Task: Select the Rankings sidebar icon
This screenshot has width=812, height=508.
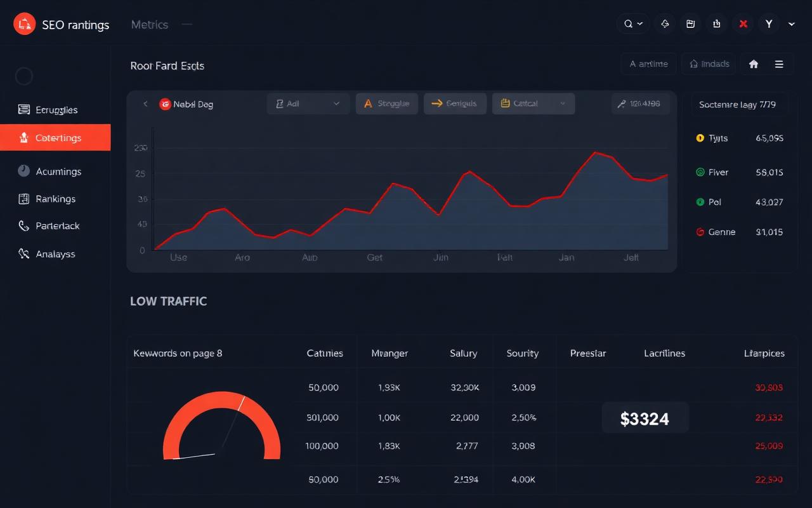Action: 23,199
